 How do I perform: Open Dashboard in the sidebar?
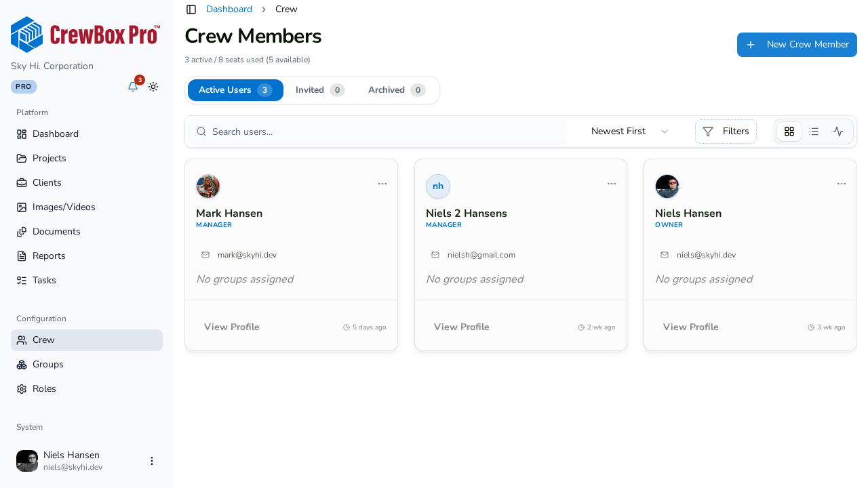(87, 134)
